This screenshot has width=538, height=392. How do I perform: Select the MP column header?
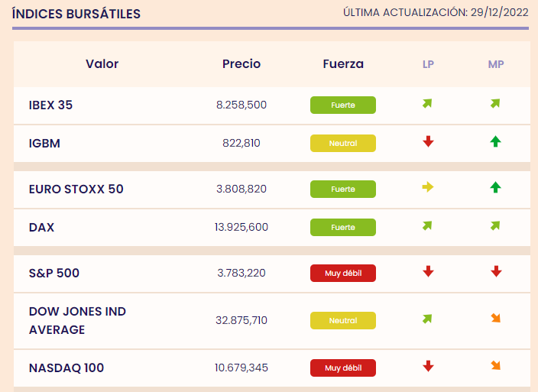[496, 64]
